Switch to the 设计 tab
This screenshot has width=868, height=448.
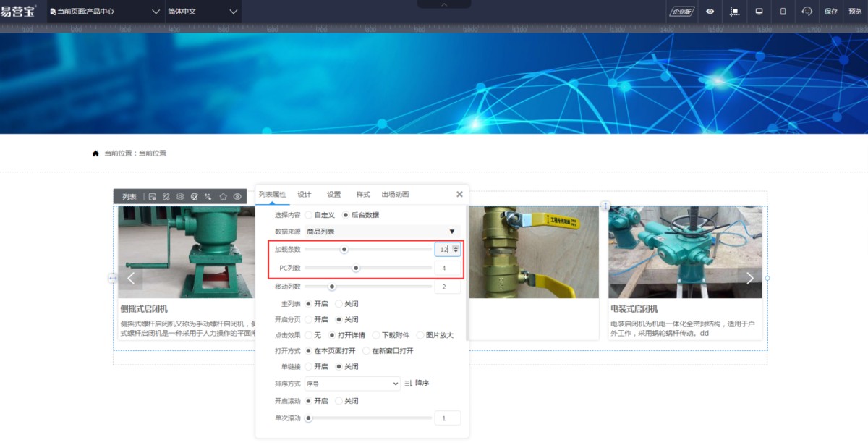pyautogui.click(x=305, y=195)
